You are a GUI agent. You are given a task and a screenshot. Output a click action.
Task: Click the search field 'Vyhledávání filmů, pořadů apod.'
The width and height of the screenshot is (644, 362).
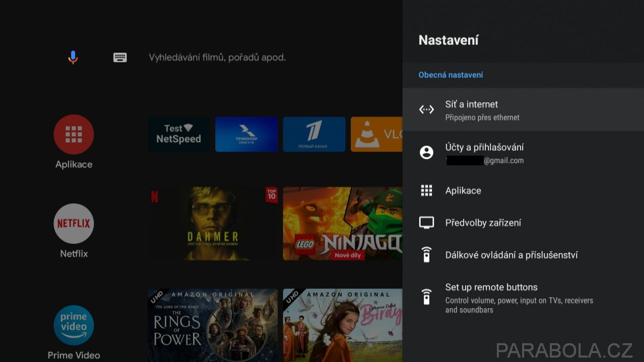tap(217, 57)
